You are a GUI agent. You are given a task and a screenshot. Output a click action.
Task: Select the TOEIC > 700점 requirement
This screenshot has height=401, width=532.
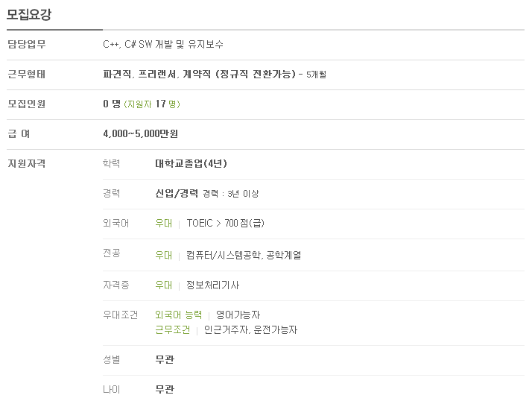click(x=225, y=224)
